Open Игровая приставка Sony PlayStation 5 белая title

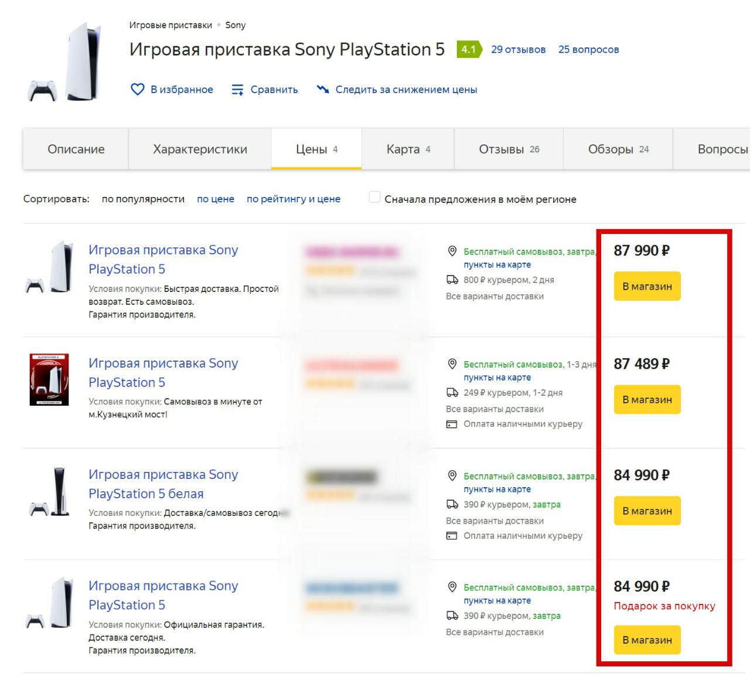pos(163,484)
